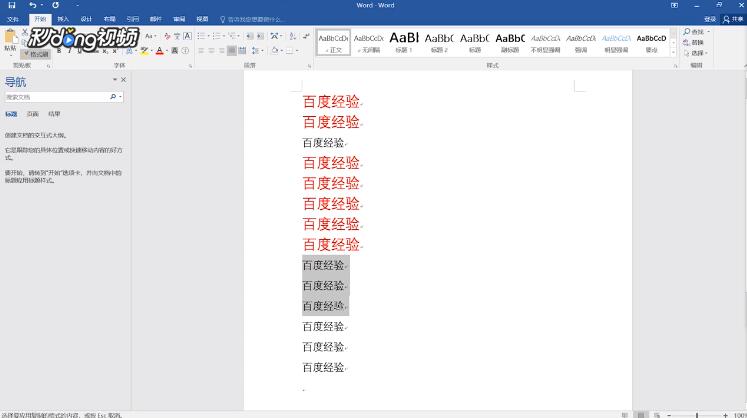Toggle the bullet list button

[x=203, y=36]
